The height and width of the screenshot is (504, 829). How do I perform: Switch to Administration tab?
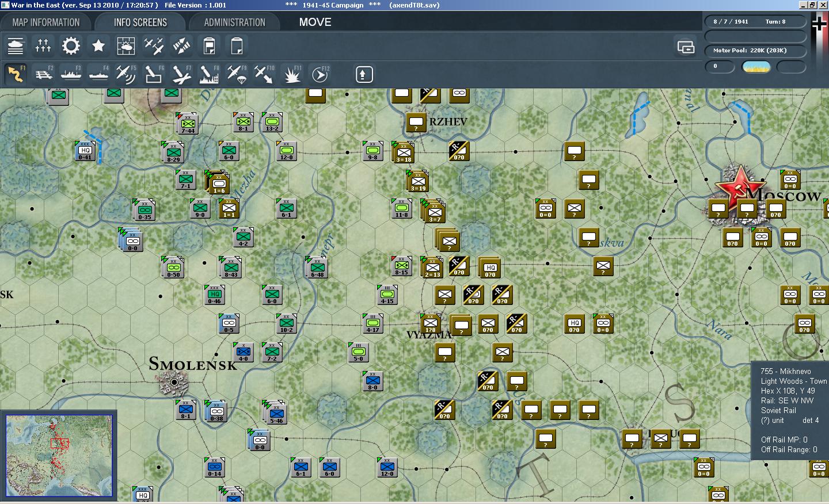pos(234,22)
